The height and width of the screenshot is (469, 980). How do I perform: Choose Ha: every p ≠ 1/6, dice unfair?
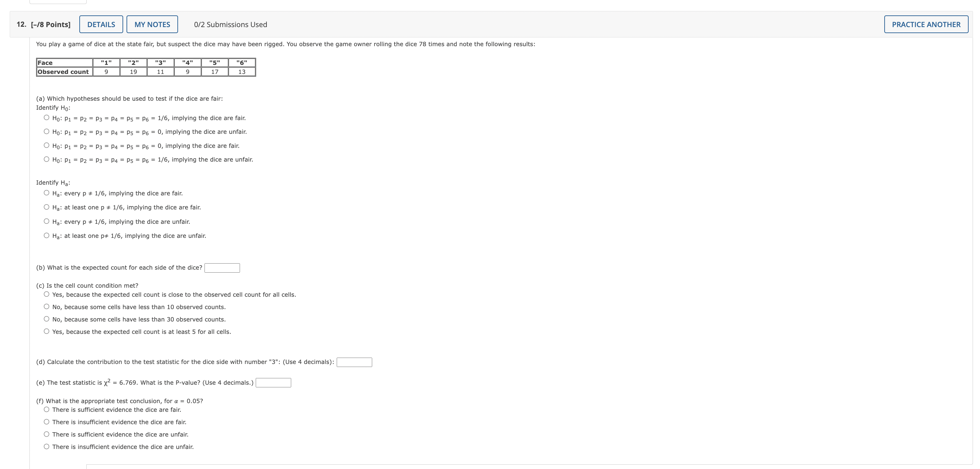click(47, 221)
